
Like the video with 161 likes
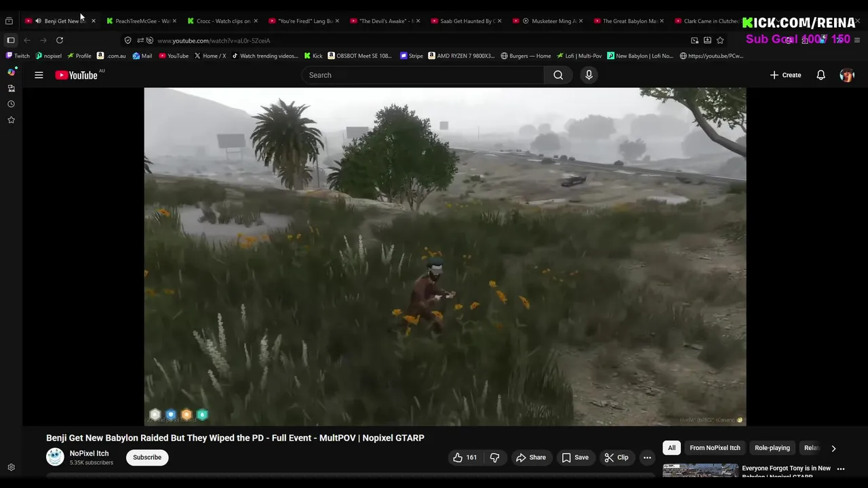(x=465, y=457)
